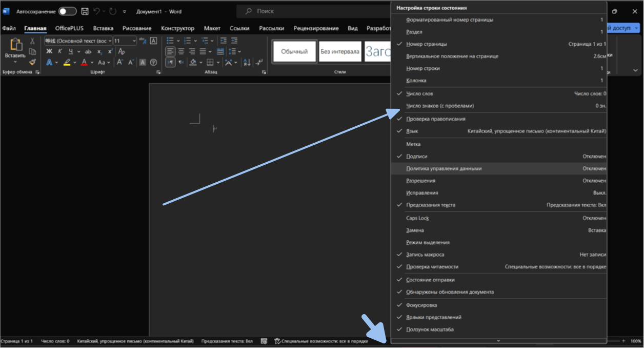Image resolution: width=644 pixels, height=348 pixels.
Task: Switch to the OfficePLUS tab
Action: tap(69, 28)
